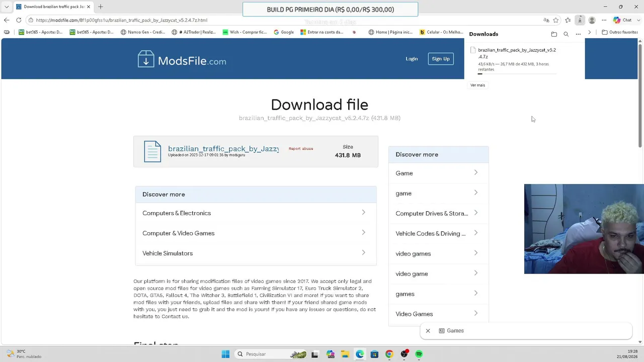
Task: Click the Ver mais button
Action: point(477,85)
